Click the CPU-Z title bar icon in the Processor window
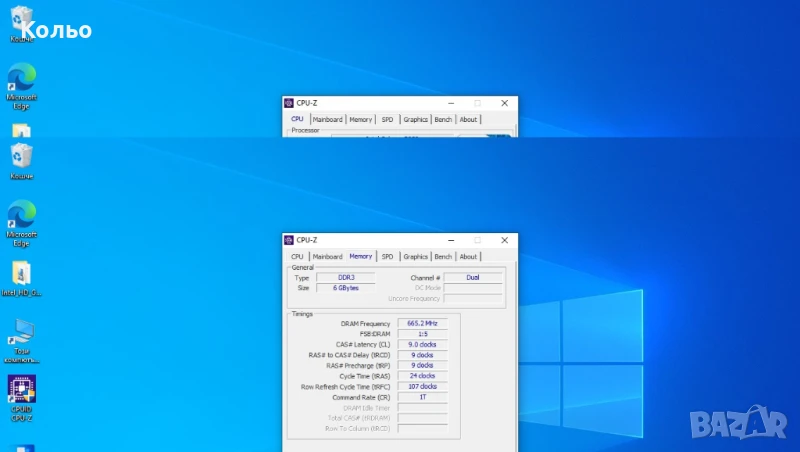 (x=289, y=103)
